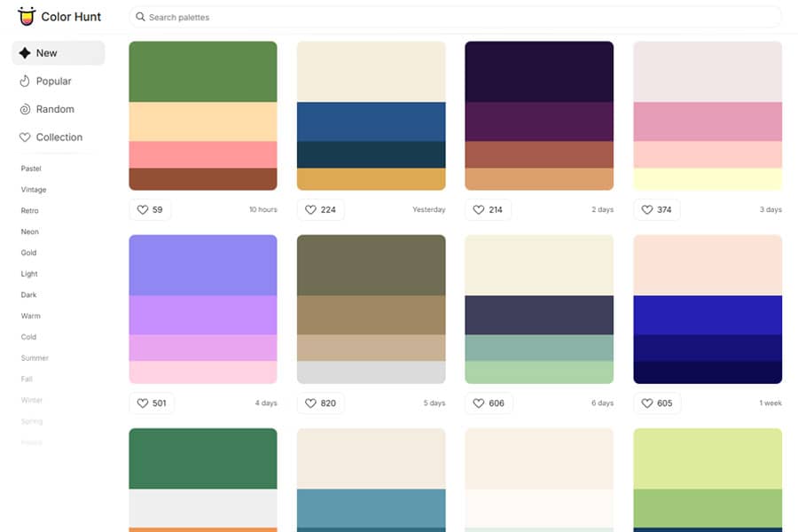The height and width of the screenshot is (532, 798).
Task: Filter by the Dark tag
Action: pos(28,294)
